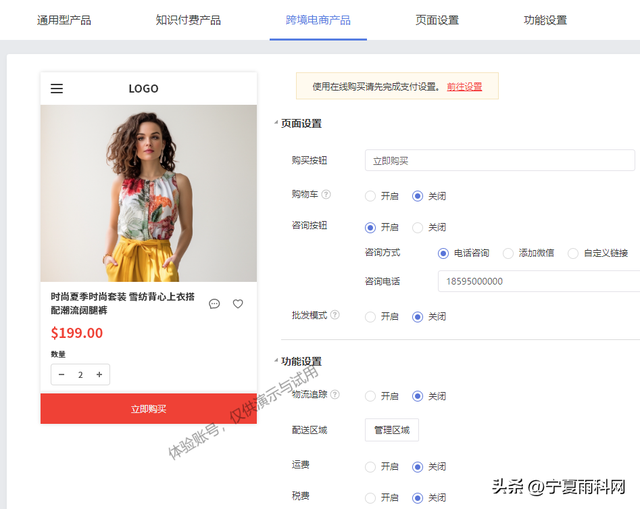The width and height of the screenshot is (640, 509).
Task: Switch to 通用型产品 tab
Action: pyautogui.click(x=64, y=20)
